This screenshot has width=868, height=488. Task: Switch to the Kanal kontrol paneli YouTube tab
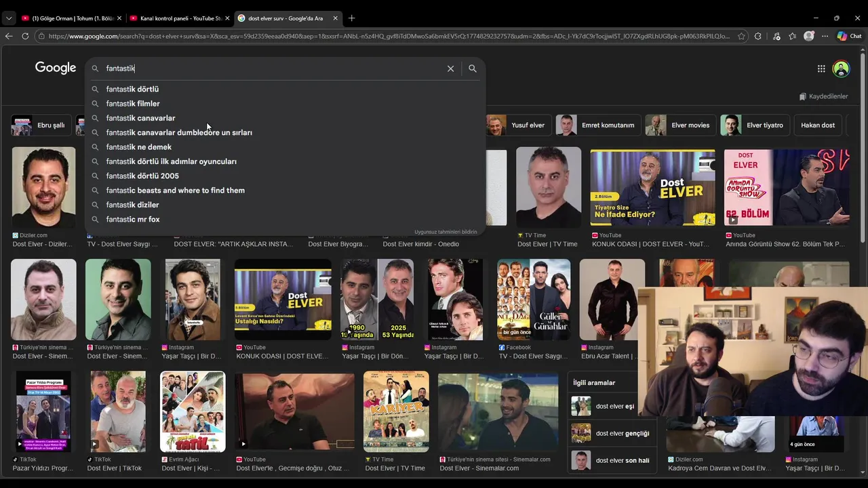pyautogui.click(x=179, y=18)
